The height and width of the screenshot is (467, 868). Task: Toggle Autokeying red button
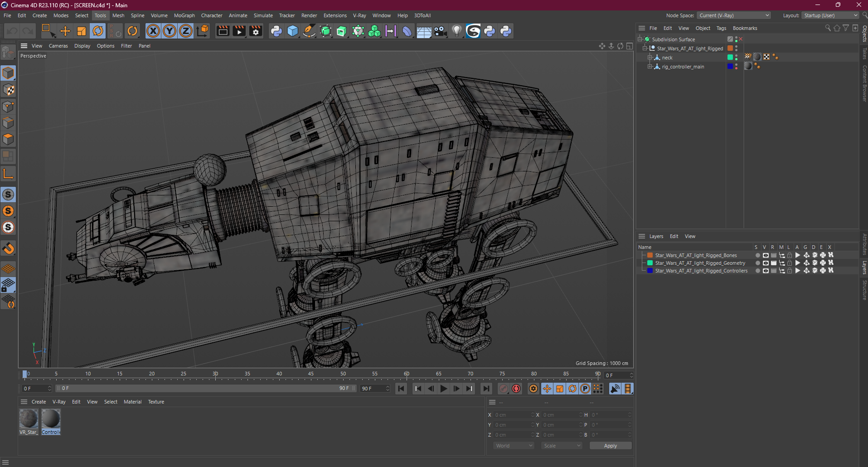point(516,389)
